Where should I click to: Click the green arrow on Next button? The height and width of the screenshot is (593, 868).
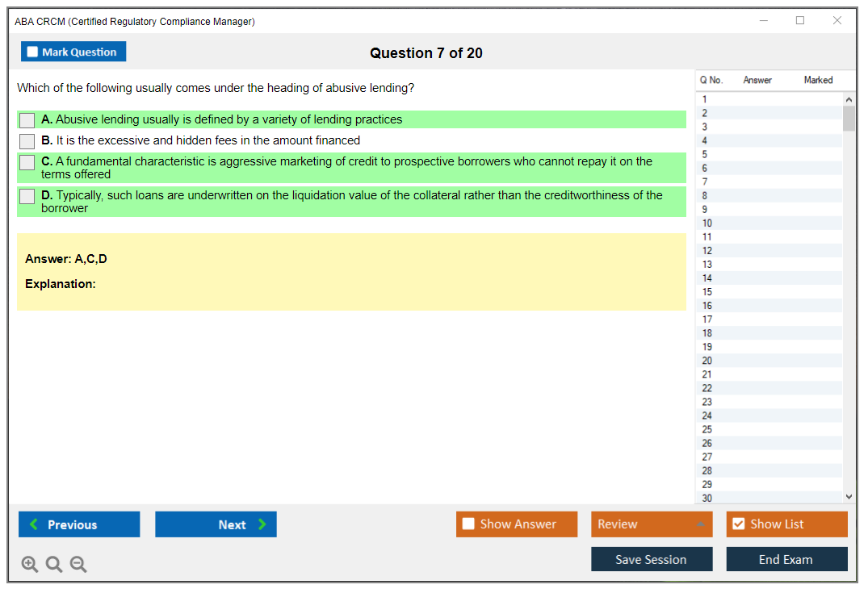coord(262,524)
